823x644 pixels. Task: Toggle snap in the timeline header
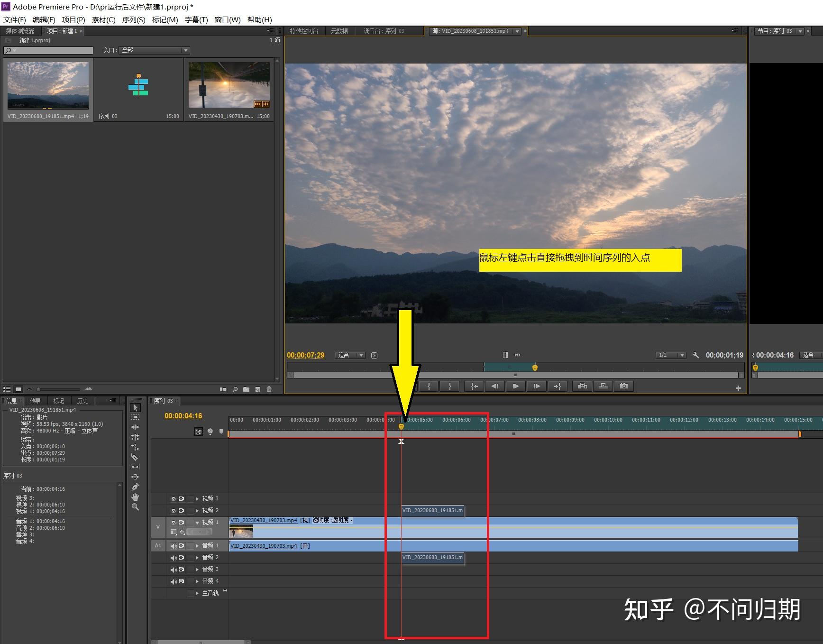click(x=199, y=432)
